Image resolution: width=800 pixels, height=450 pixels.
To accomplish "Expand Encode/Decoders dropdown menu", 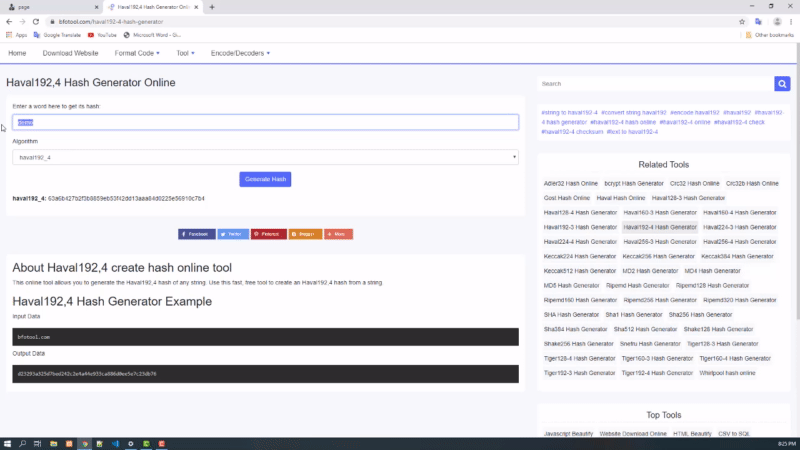I will pyautogui.click(x=240, y=53).
